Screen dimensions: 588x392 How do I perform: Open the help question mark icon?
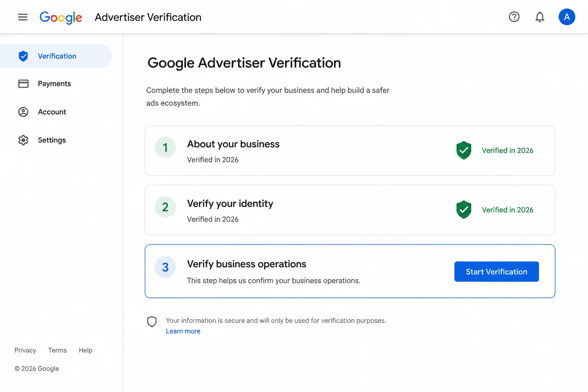pyautogui.click(x=514, y=17)
